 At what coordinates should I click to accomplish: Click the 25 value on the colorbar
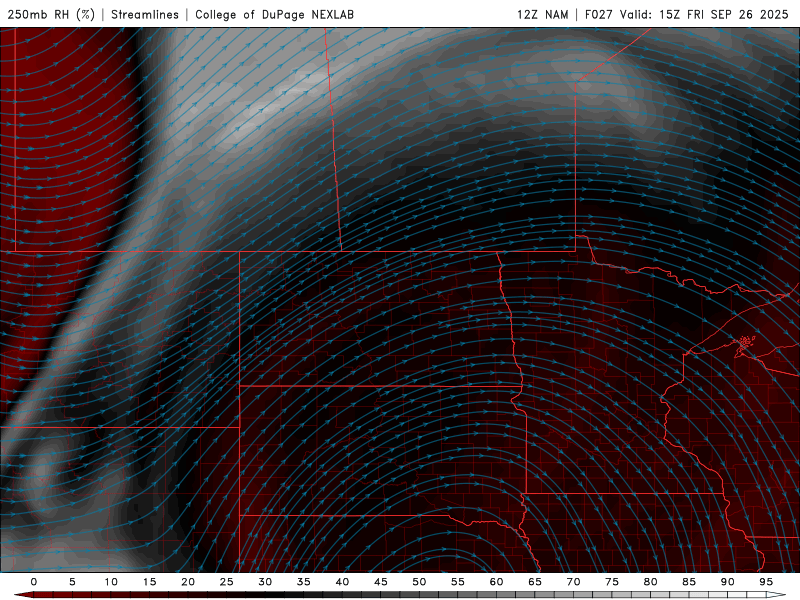click(227, 582)
